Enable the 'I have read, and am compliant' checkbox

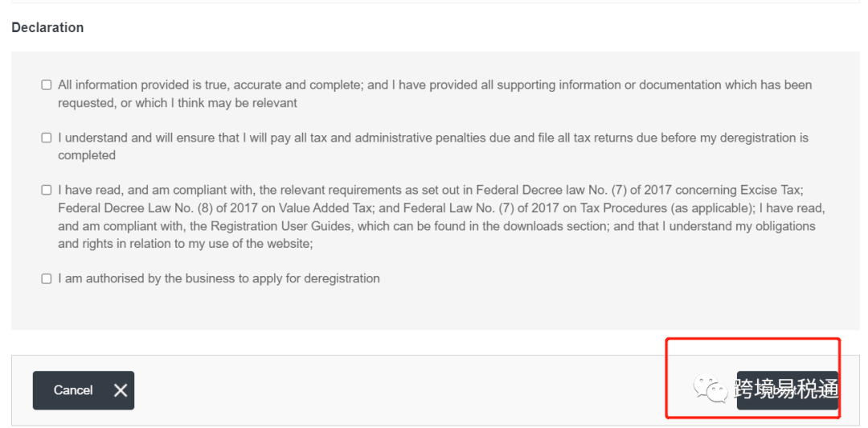coord(47,190)
